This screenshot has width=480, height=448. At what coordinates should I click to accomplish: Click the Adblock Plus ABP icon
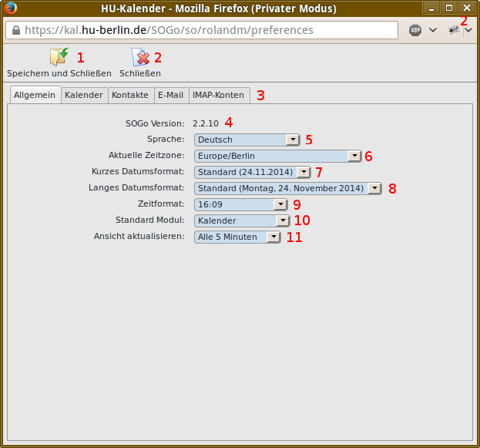415,30
